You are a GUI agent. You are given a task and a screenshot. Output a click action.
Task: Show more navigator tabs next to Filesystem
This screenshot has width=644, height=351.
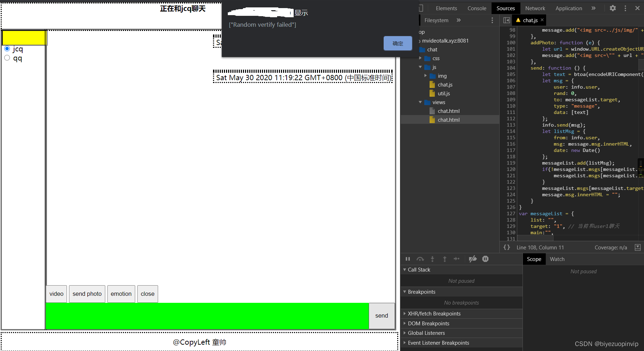coord(458,20)
